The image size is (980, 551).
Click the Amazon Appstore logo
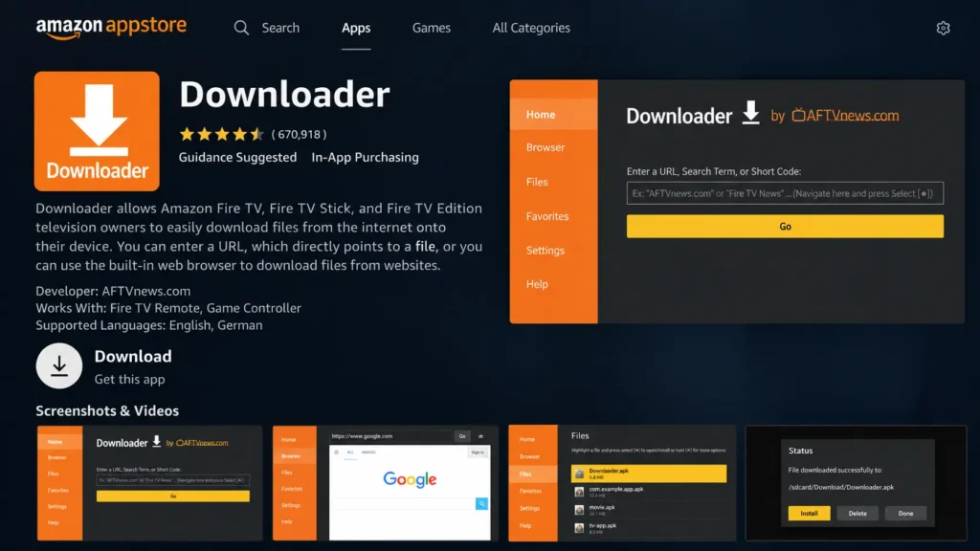click(111, 28)
